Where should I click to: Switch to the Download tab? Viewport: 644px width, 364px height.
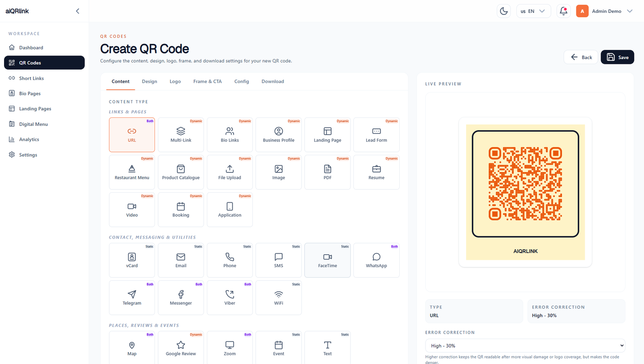click(x=272, y=81)
